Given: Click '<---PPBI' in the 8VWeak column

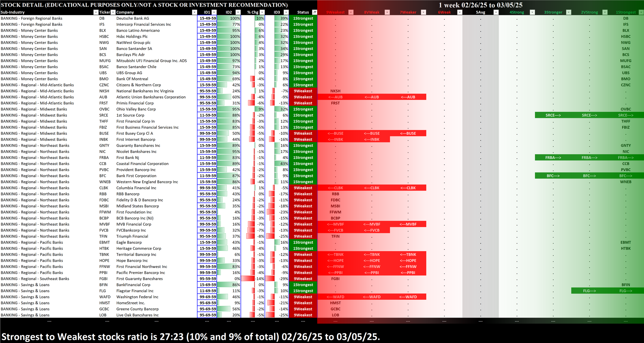Looking at the screenshot, I should (x=372, y=273).
